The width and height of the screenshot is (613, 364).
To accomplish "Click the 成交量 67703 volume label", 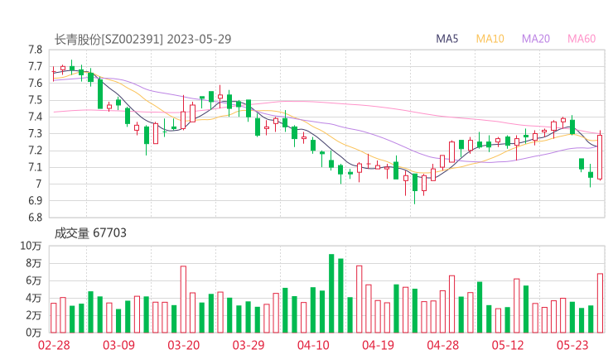I will click(x=90, y=233).
